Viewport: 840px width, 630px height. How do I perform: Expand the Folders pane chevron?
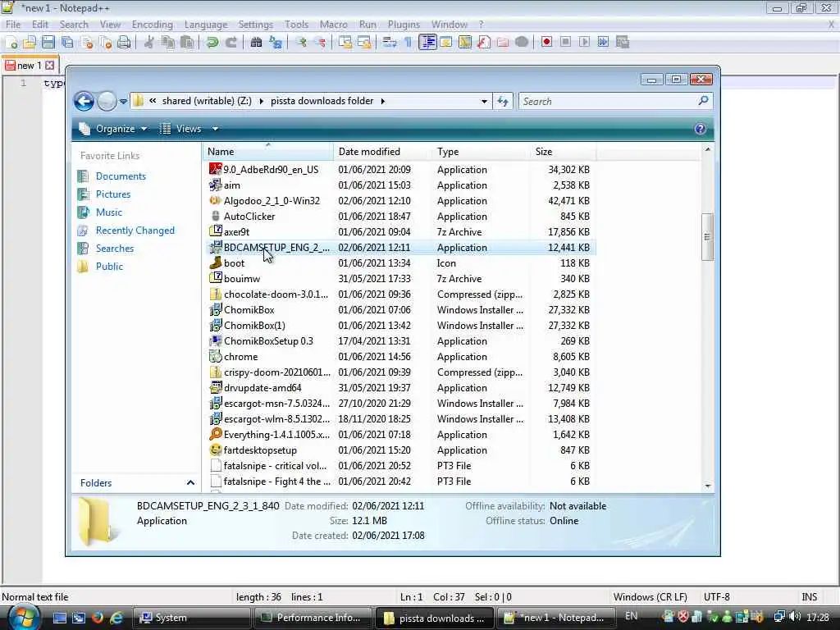tap(190, 482)
